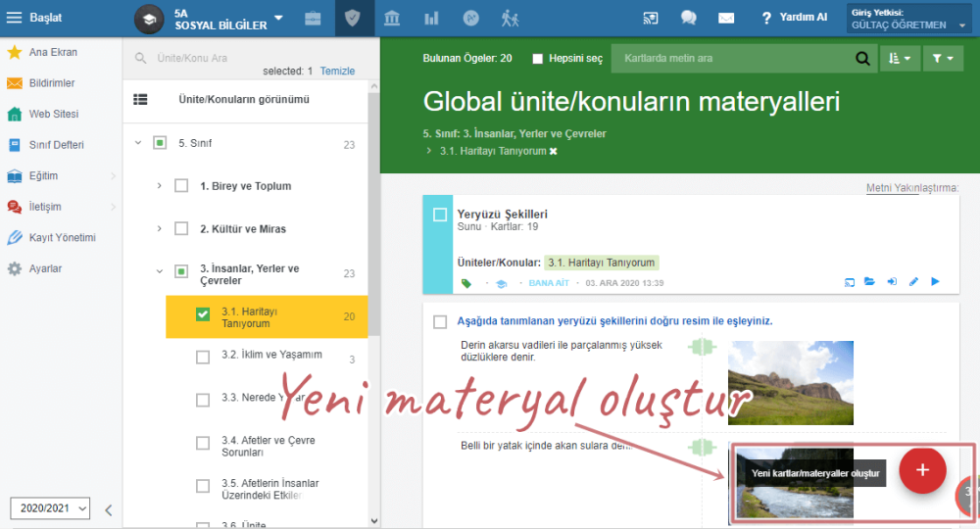Collapse the left sidebar with the arrow

pyautogui.click(x=108, y=510)
